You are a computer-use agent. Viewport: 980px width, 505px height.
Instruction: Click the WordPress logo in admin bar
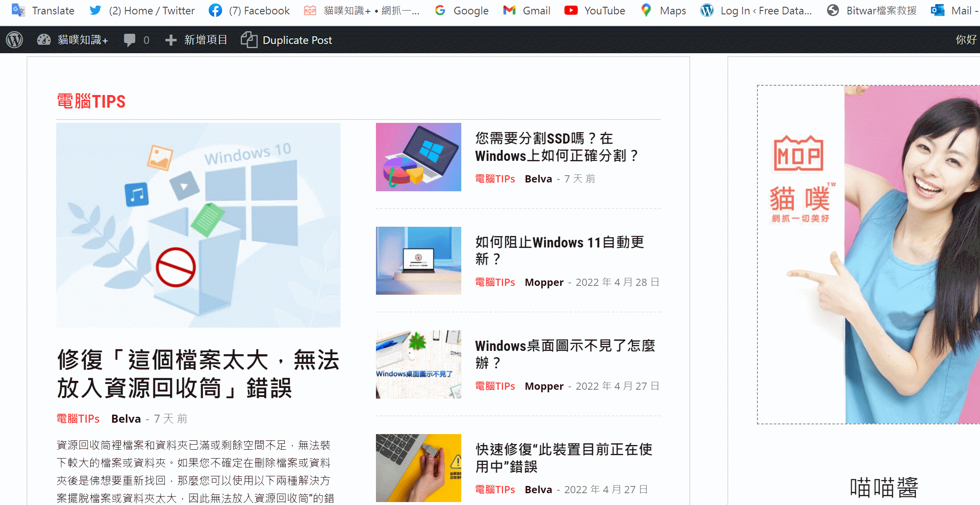point(14,40)
